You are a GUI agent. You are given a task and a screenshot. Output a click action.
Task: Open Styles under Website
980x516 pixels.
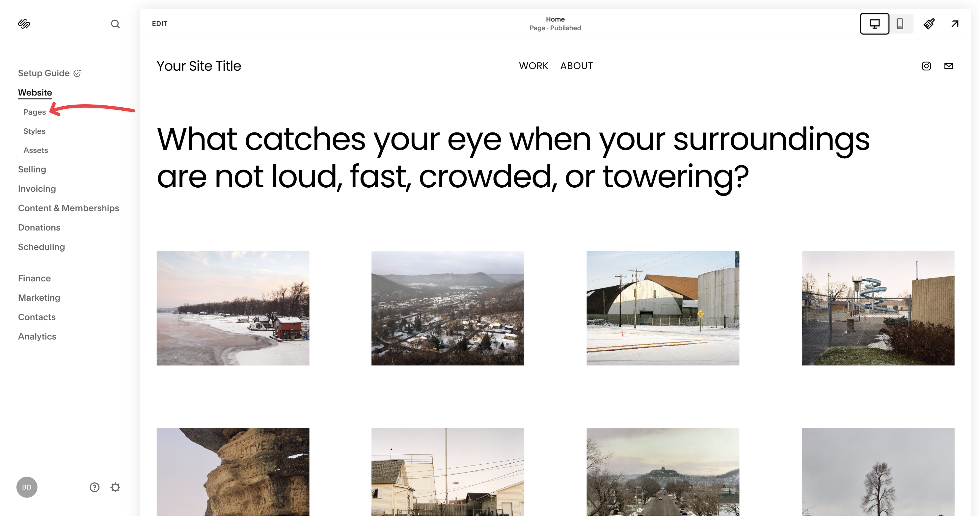pos(34,131)
